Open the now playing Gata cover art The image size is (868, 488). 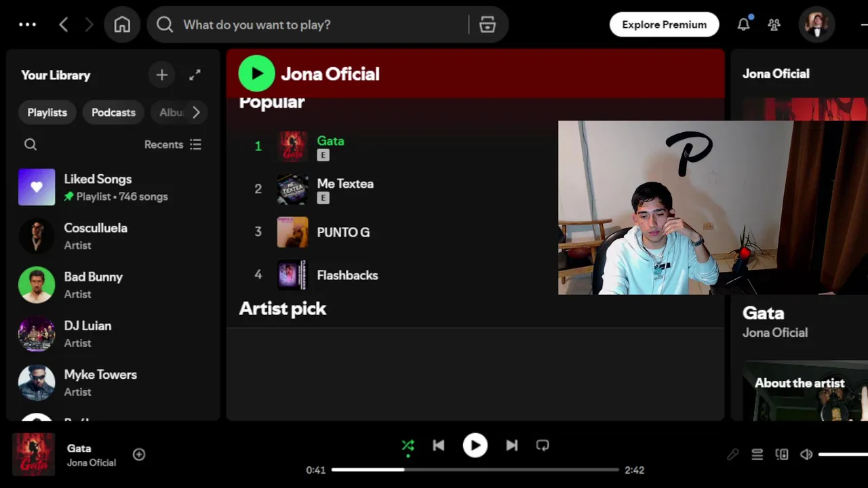point(33,454)
